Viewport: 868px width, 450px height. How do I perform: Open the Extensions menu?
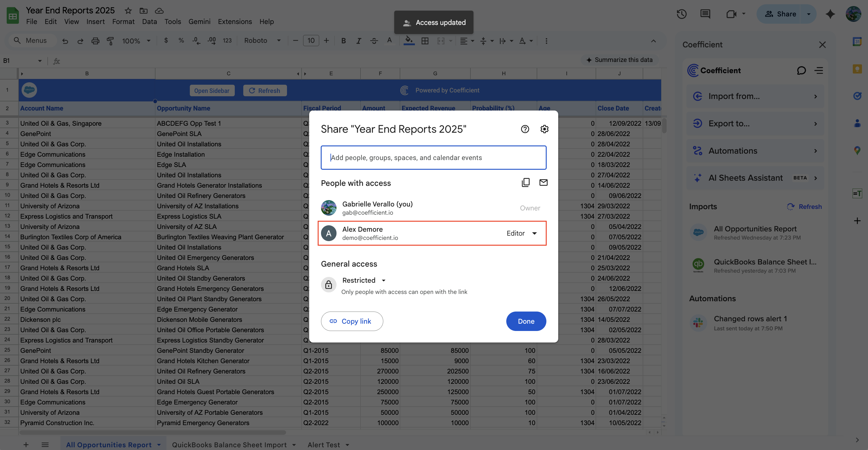234,22
